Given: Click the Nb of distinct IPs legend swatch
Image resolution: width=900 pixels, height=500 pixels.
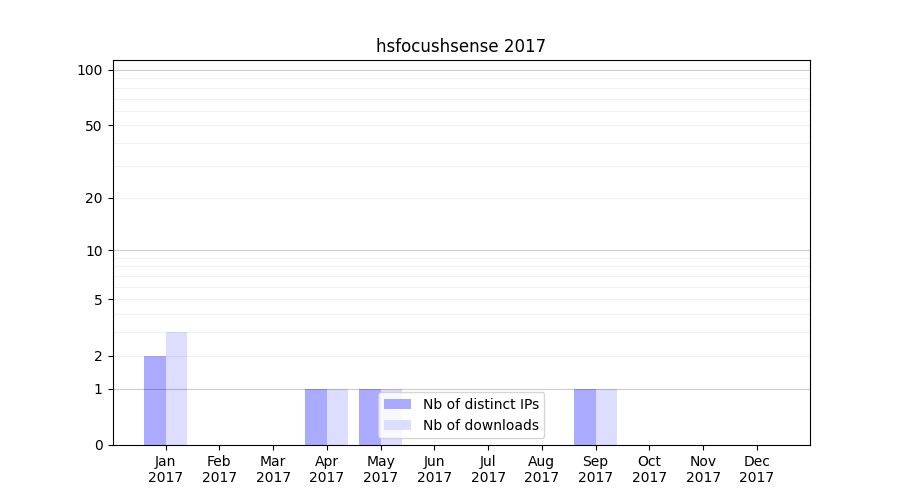Looking at the screenshot, I should click(397, 404).
